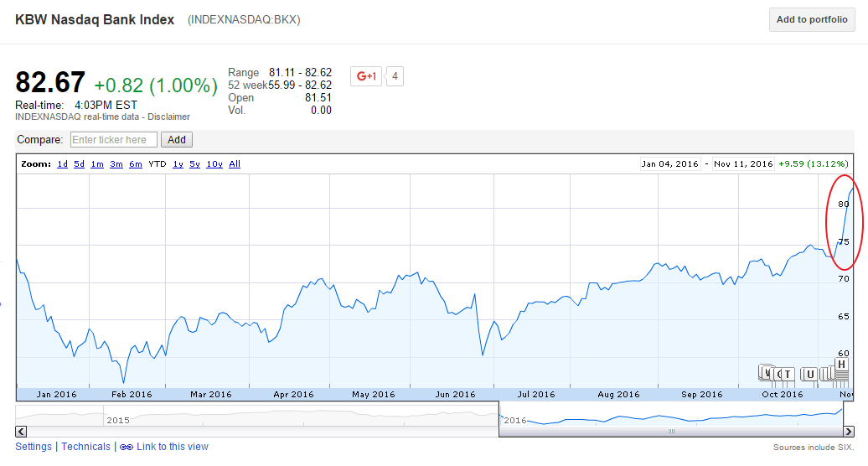Viewport: 868px width, 466px height.
Task: Click the +1 count bubble showing 4
Action: point(395,76)
